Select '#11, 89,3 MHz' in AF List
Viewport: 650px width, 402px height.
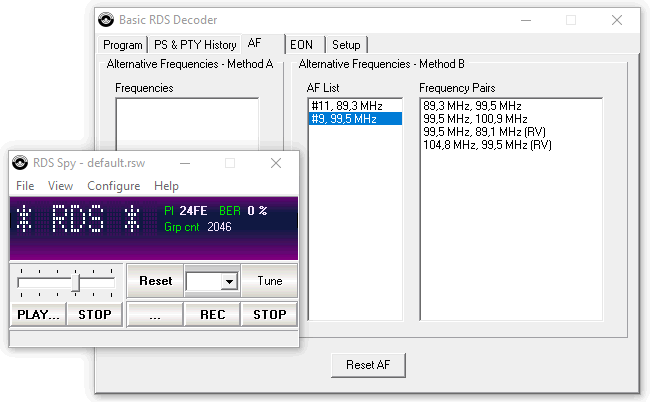coord(355,106)
